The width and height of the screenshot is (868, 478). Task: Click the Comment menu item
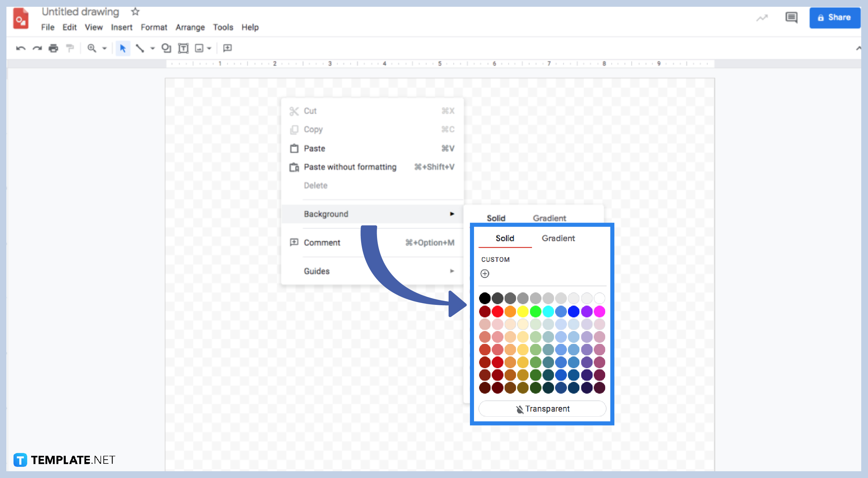click(322, 241)
